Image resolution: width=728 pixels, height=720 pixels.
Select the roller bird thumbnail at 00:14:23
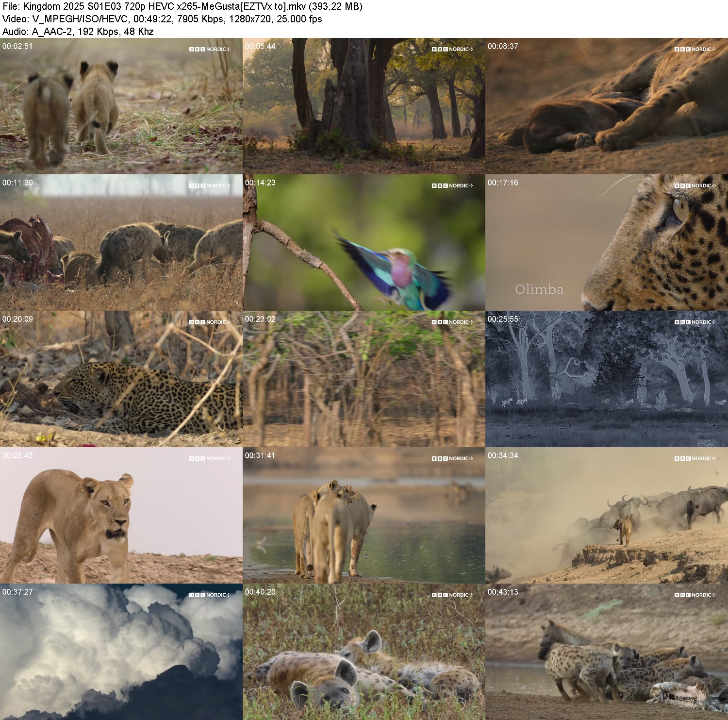(x=364, y=242)
